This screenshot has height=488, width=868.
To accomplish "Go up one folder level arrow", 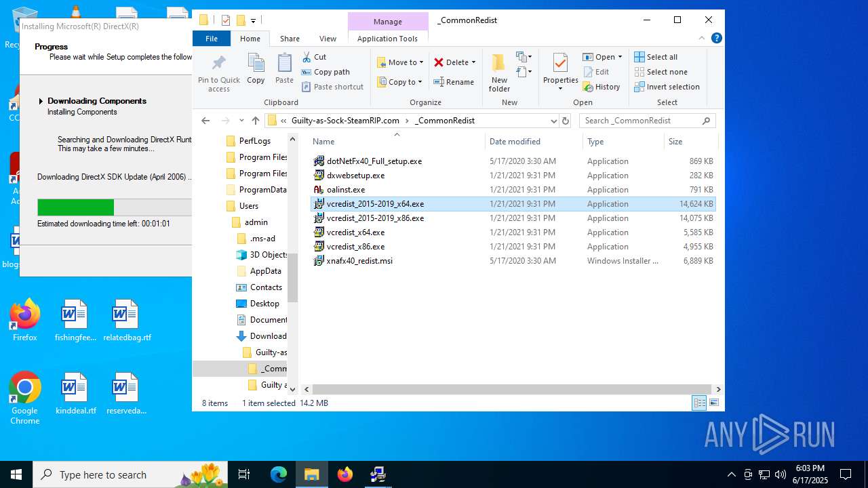I will click(x=256, y=121).
